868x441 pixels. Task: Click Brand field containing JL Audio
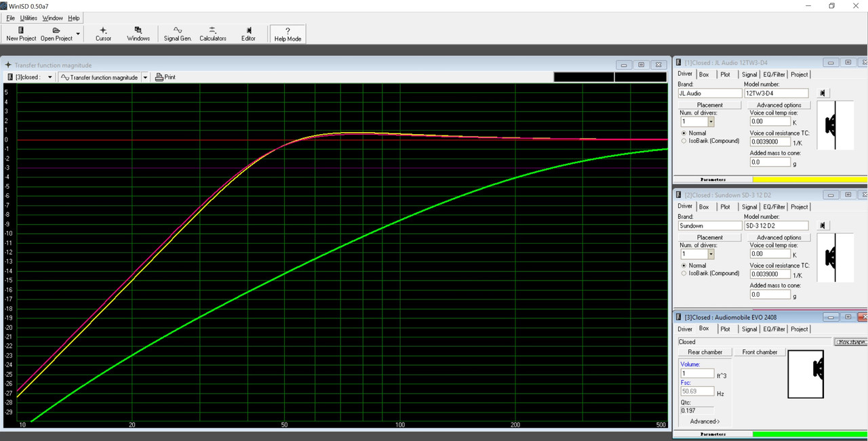pyautogui.click(x=710, y=93)
